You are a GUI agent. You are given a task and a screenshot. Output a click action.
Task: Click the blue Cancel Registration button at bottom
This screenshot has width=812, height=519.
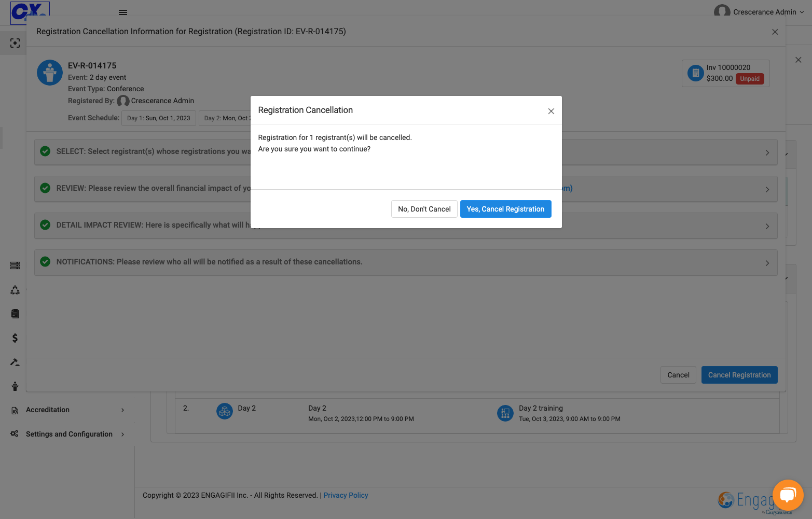[x=739, y=375]
